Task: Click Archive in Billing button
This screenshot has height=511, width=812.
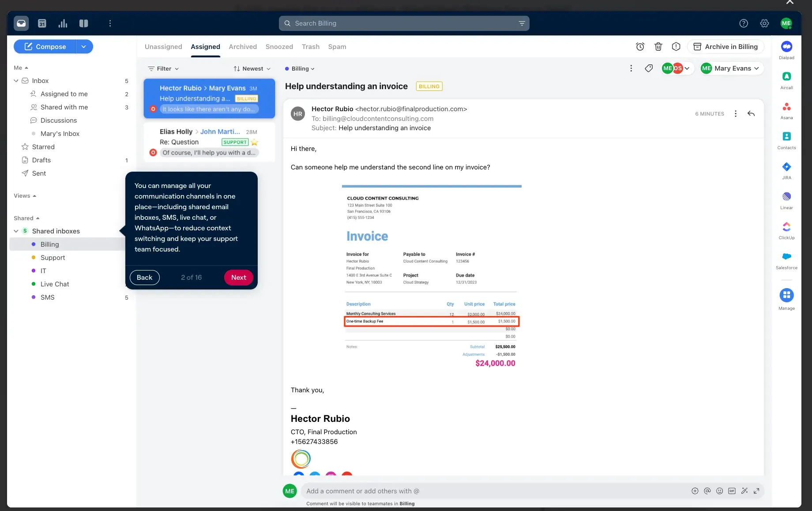Action: 726,47
